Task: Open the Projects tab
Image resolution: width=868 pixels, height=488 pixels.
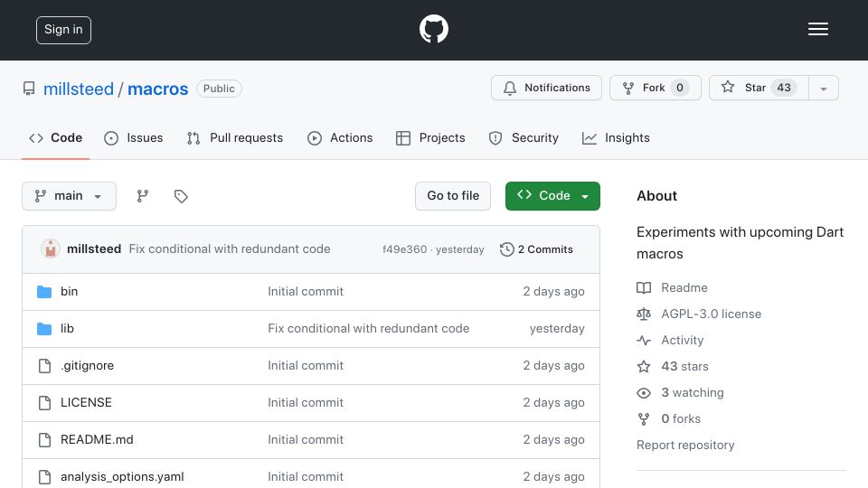Action: click(x=430, y=137)
